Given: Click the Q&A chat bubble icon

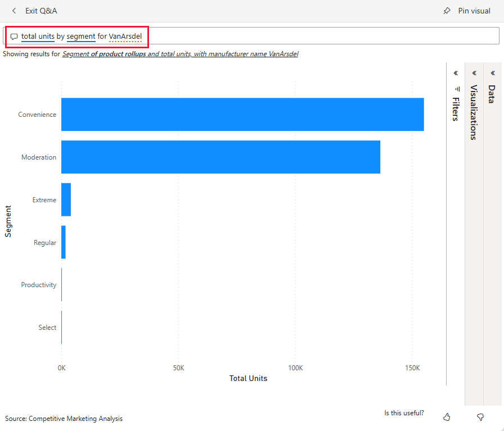Looking at the screenshot, I should pyautogui.click(x=14, y=37).
